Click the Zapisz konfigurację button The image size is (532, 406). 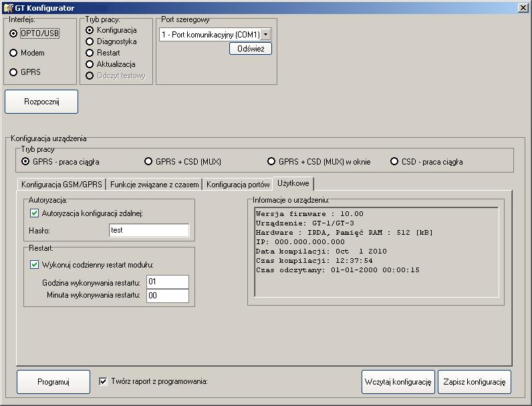475,382
